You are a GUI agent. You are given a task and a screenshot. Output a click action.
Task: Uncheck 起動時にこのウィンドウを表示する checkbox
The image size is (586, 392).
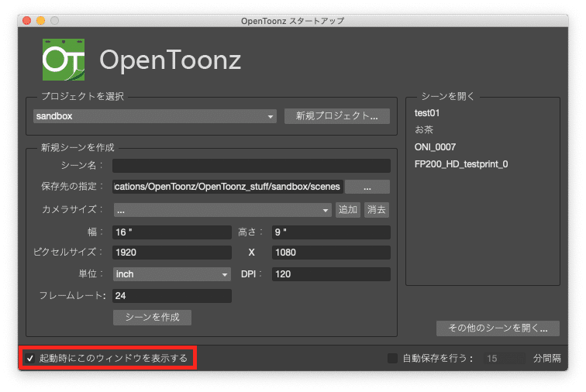(30, 359)
